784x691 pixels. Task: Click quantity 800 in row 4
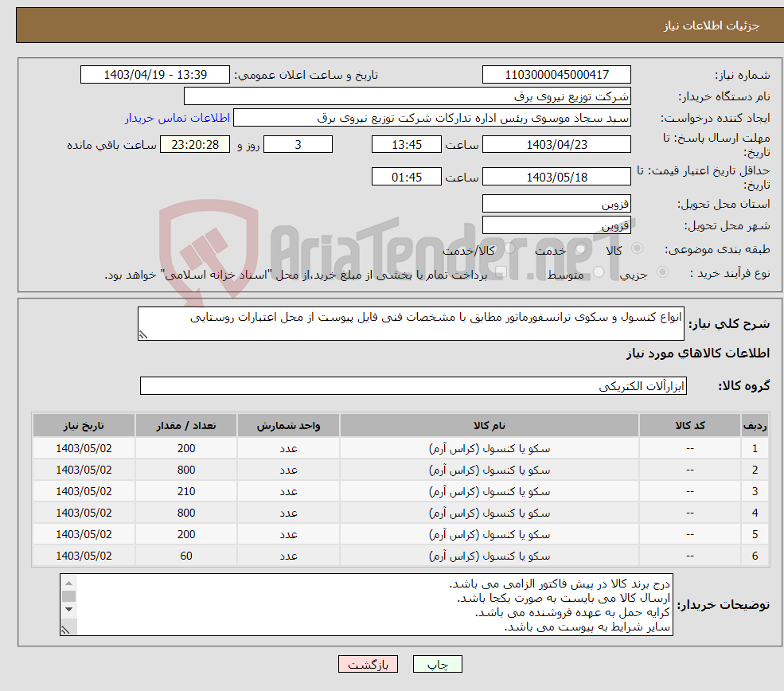click(186, 513)
